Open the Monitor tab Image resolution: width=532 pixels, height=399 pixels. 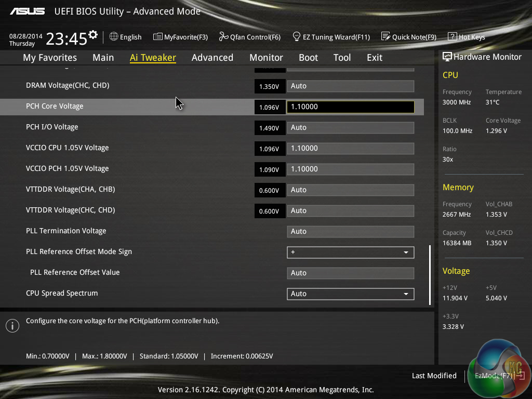coord(266,57)
